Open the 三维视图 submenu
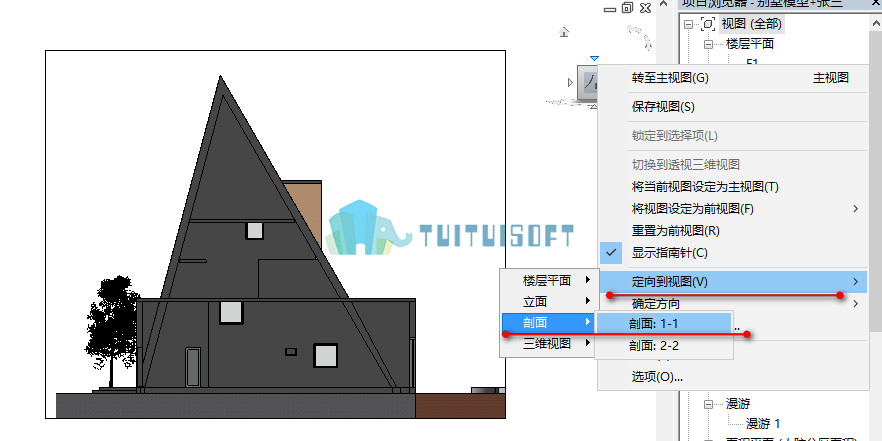The height and width of the screenshot is (441, 882). pyautogui.click(x=547, y=343)
